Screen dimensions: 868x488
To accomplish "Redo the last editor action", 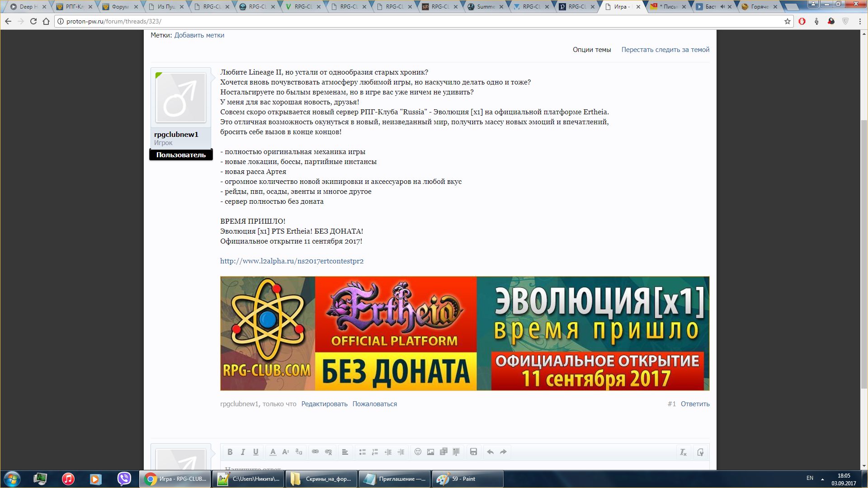I will click(503, 452).
